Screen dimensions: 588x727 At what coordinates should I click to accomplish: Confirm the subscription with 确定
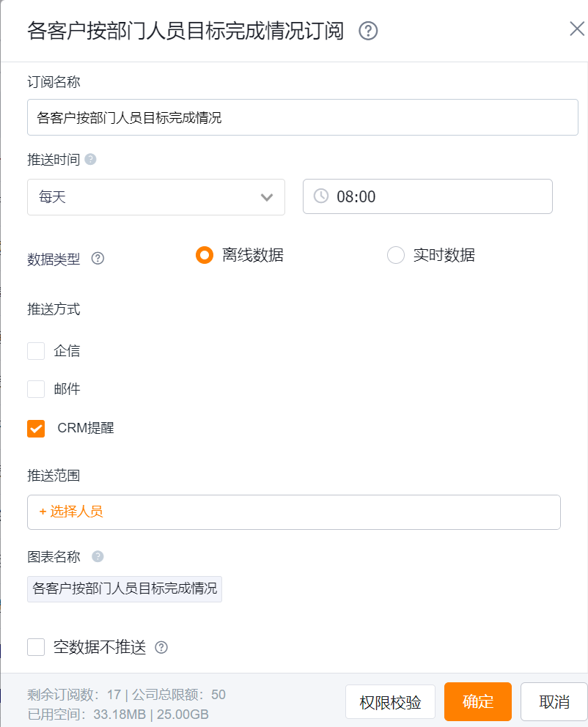tap(477, 701)
